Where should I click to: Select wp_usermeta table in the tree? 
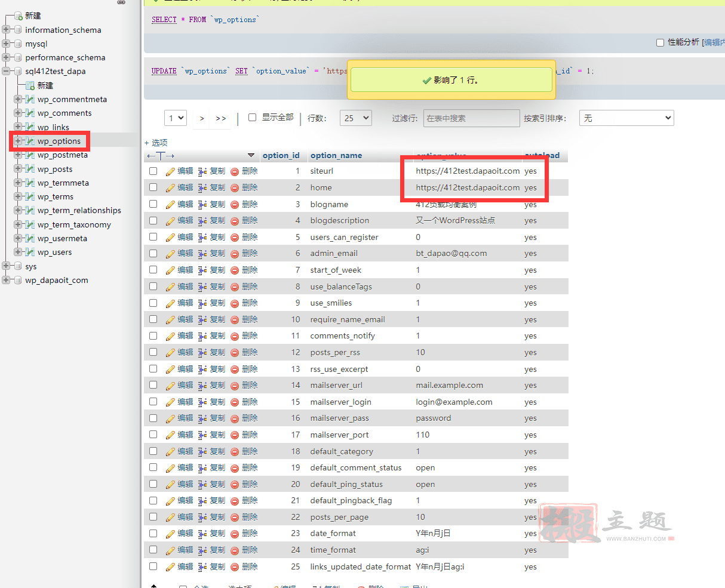point(62,238)
